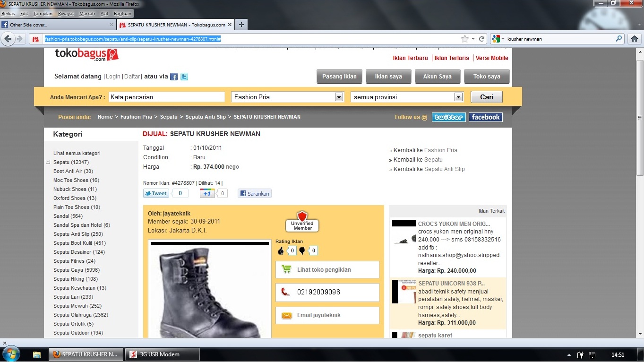Expand the Sepatu category tree

[48, 162]
